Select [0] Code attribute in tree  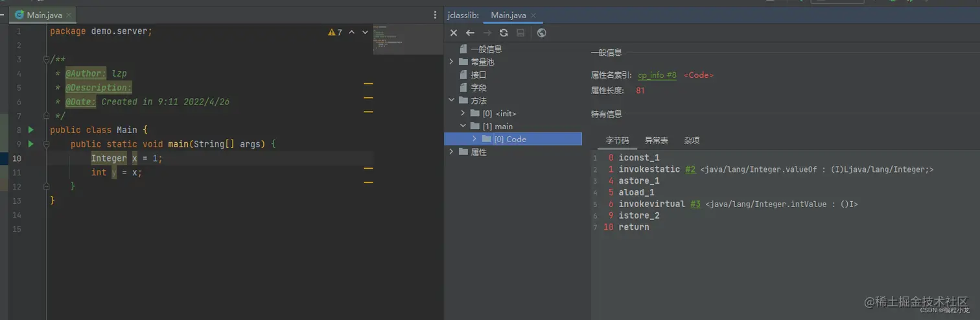pos(510,139)
